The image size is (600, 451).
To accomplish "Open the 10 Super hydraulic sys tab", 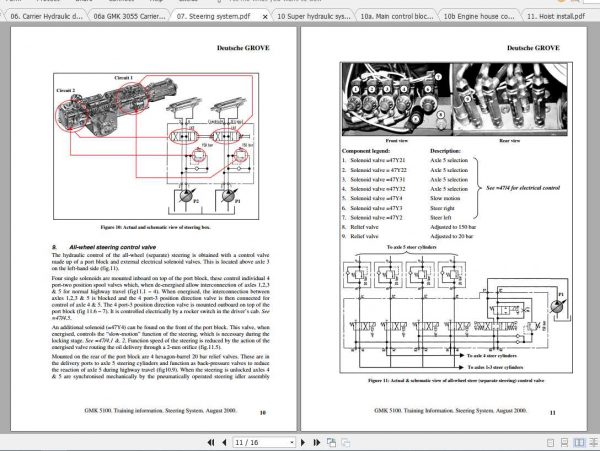I will point(313,16).
